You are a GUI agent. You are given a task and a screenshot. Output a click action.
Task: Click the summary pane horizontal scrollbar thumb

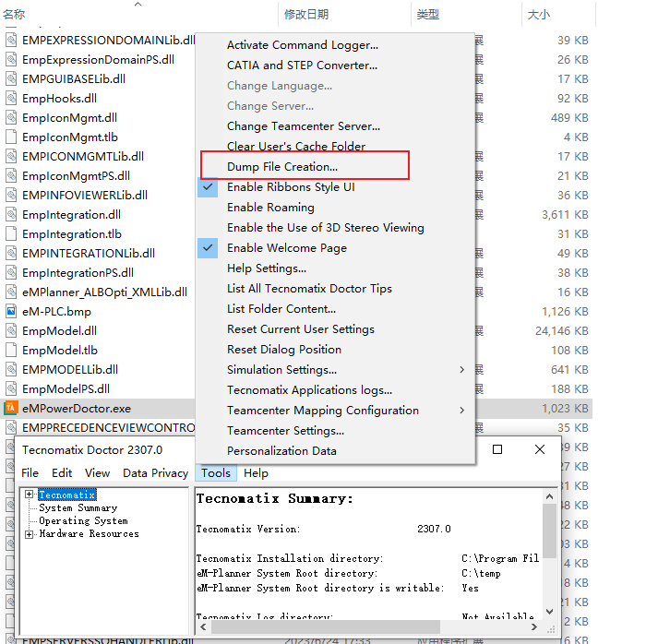point(326,627)
